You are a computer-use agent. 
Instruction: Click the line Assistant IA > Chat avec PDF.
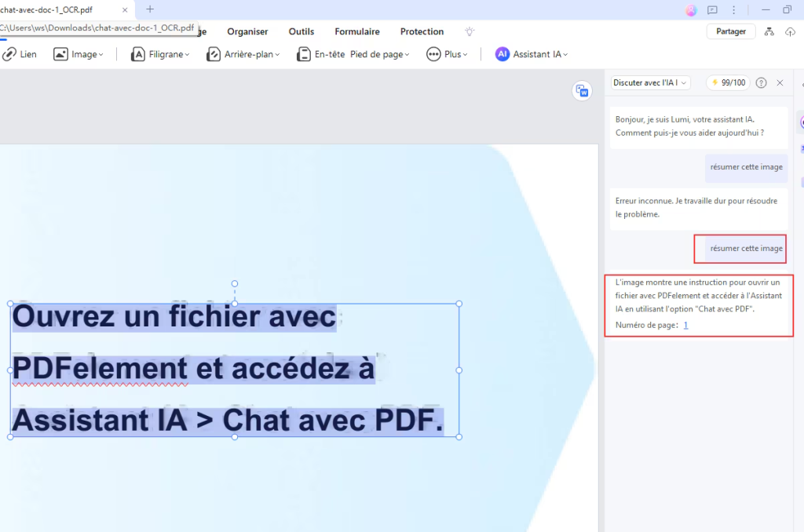pos(228,421)
